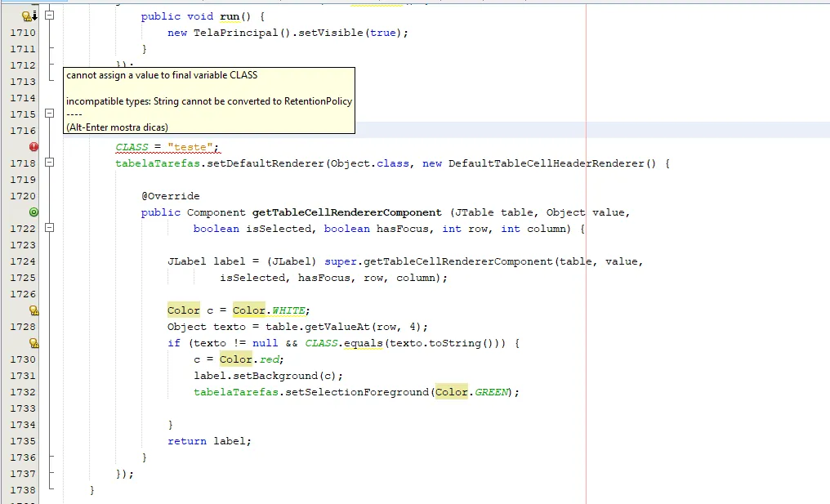Click TelaPrincipal in line 1710
The image size is (830, 504).
pyautogui.click(x=235, y=33)
